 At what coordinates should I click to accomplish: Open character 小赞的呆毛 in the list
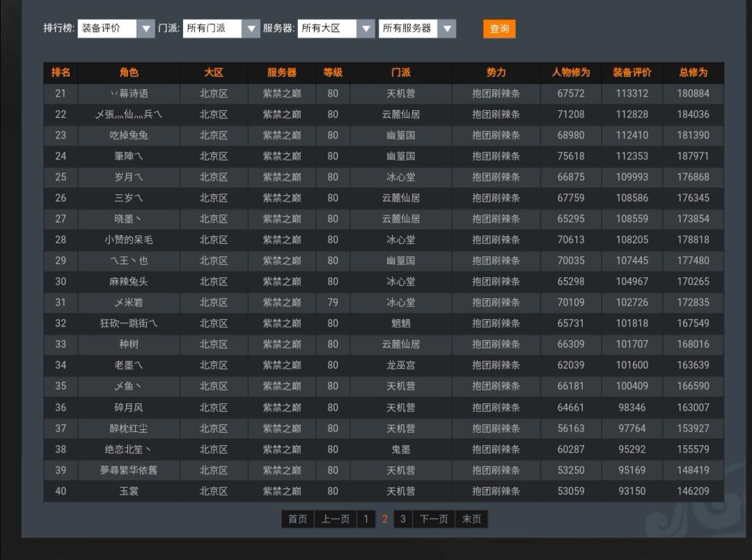click(129, 240)
